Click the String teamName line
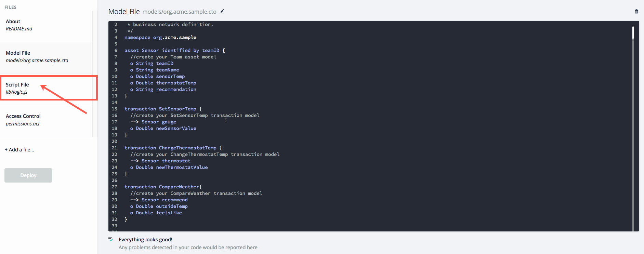 pyautogui.click(x=155, y=70)
